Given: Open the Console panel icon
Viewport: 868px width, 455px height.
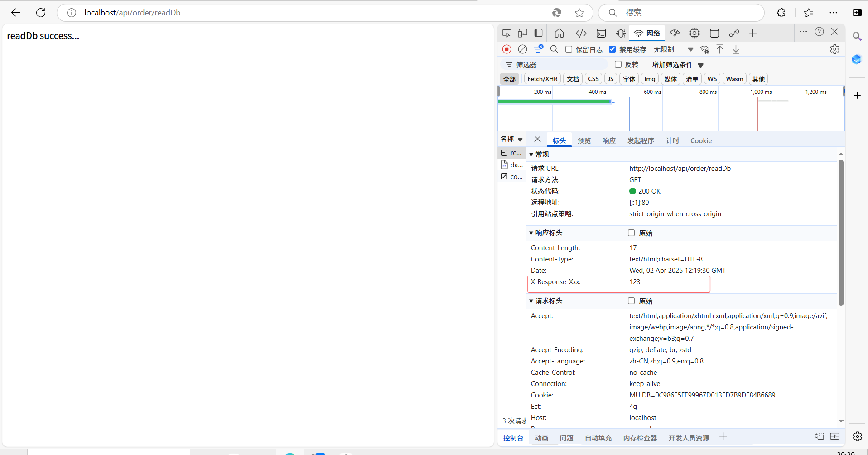Looking at the screenshot, I should pyautogui.click(x=601, y=33).
